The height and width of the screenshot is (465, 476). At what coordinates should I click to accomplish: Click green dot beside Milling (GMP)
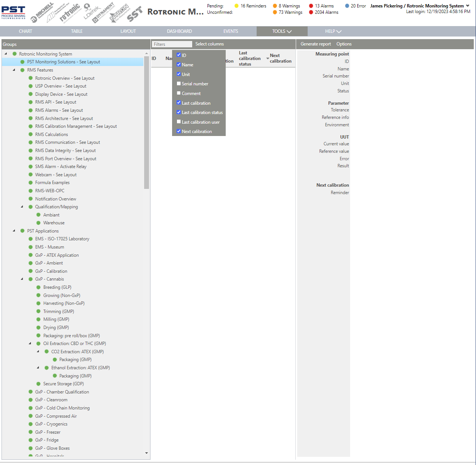(x=38, y=319)
